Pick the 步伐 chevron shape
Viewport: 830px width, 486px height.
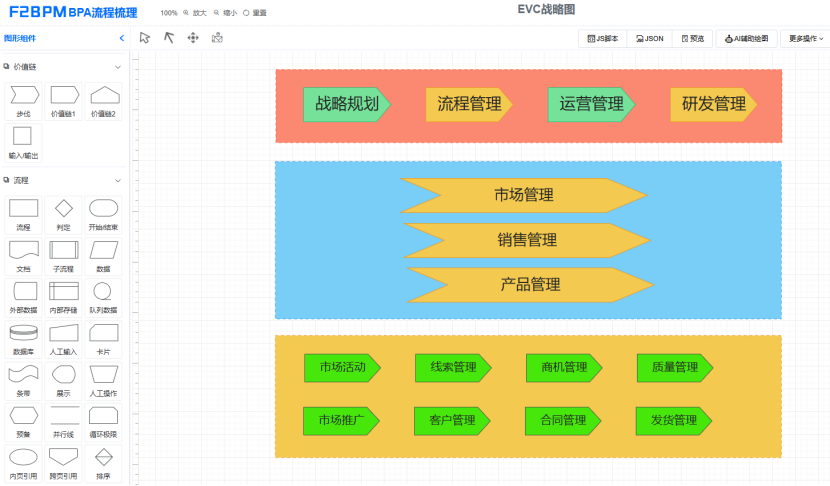tap(23, 101)
